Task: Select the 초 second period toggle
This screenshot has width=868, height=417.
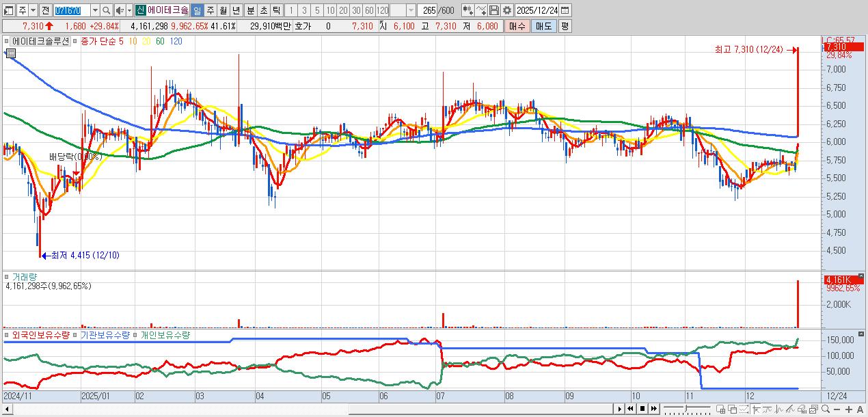Action: [262, 11]
